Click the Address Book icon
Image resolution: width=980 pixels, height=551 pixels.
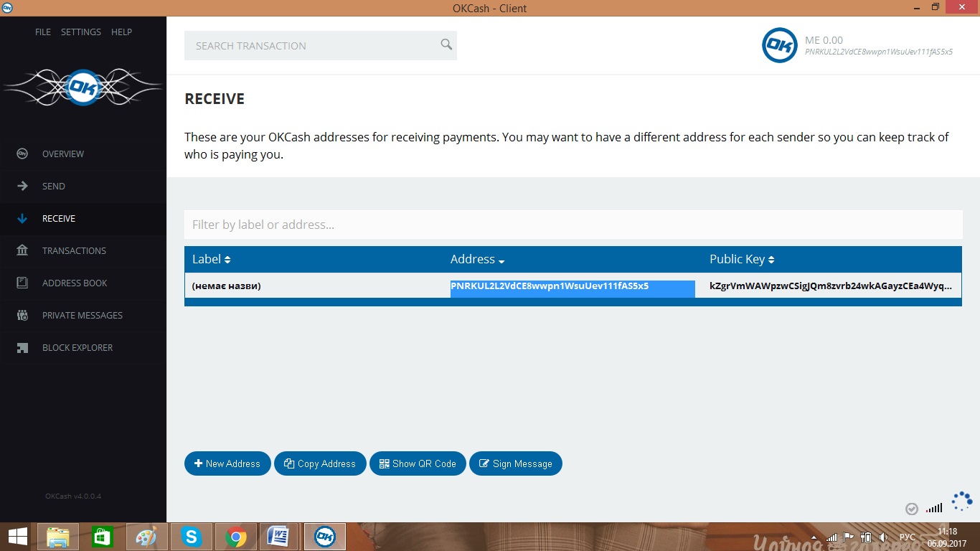pos(22,283)
